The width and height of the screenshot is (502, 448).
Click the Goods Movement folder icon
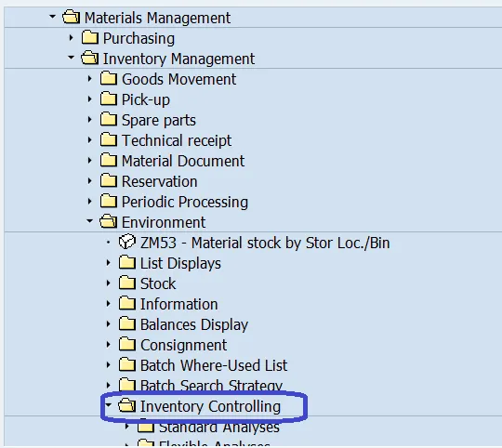click(108, 78)
